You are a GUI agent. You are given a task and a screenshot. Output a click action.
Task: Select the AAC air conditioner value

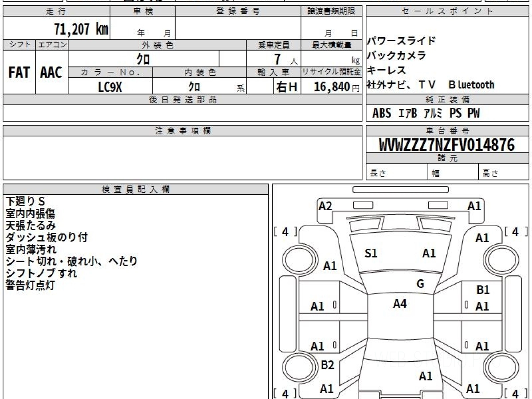(51, 73)
